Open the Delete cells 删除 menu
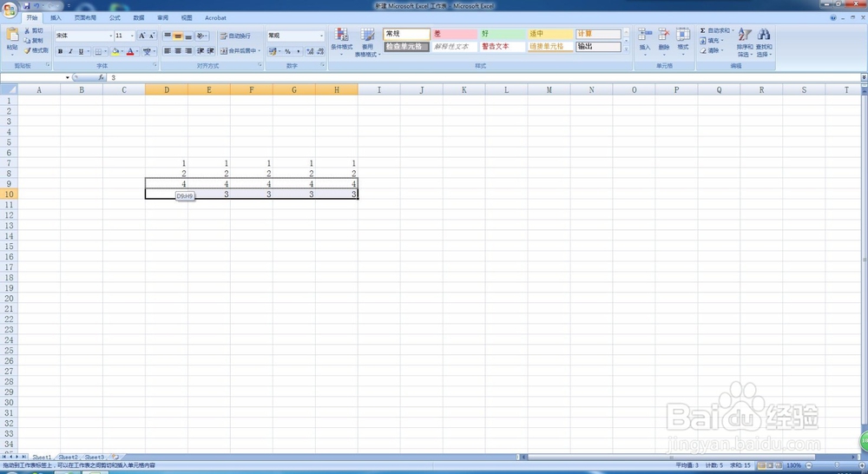 (664, 41)
